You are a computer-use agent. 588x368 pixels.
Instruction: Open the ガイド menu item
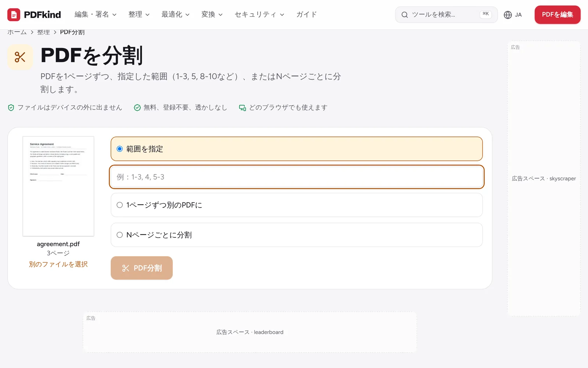pos(306,15)
